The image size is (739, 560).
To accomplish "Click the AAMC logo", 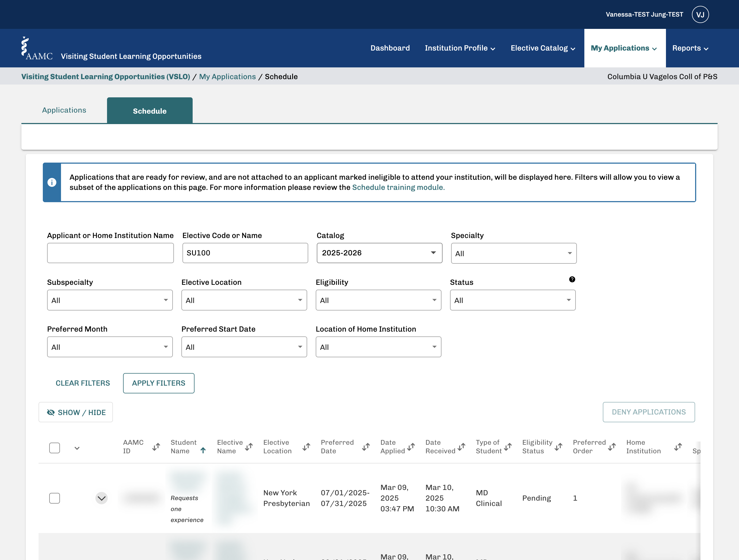I will [x=37, y=48].
